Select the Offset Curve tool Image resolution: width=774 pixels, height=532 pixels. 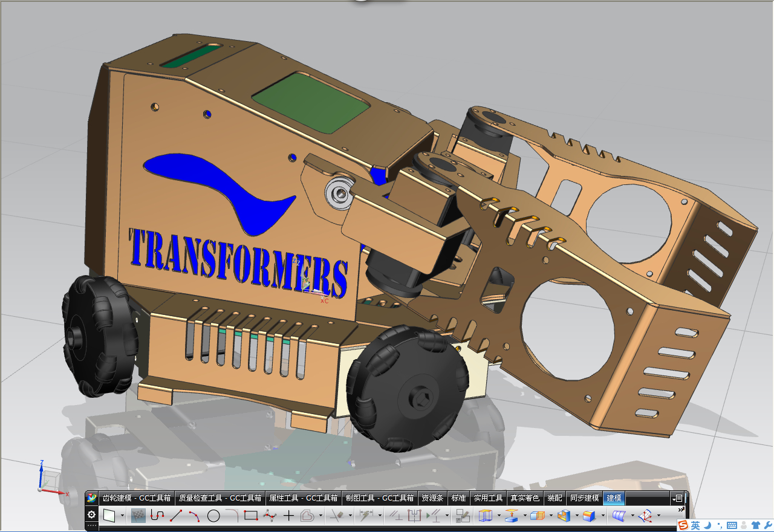(307, 516)
